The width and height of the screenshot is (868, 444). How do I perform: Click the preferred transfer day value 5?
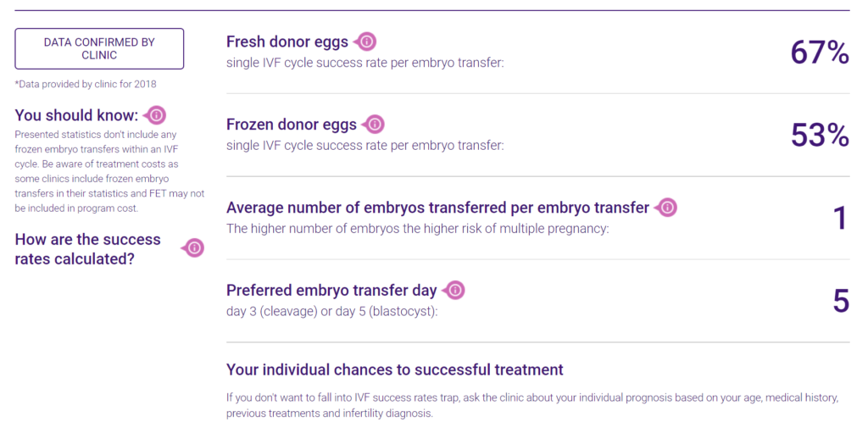coord(841,301)
